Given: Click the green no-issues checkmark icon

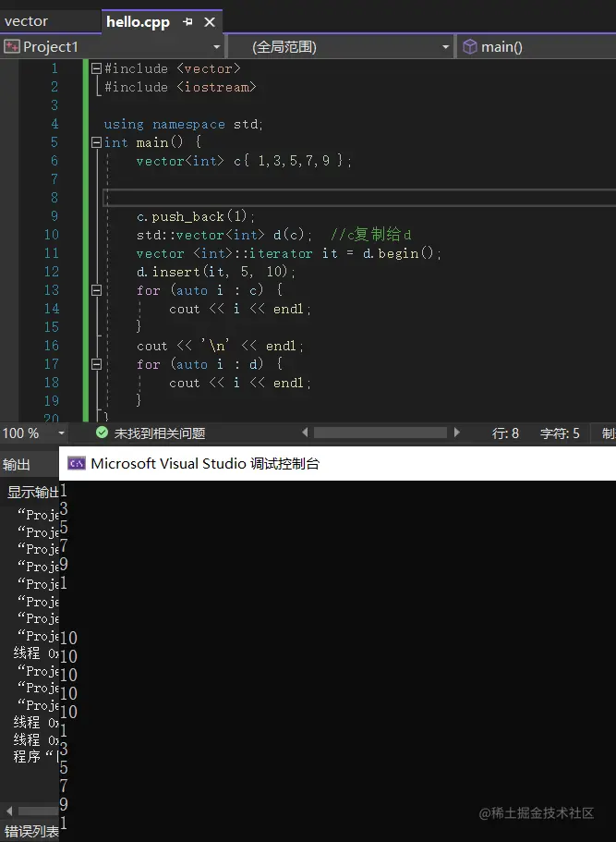Looking at the screenshot, I should (102, 433).
